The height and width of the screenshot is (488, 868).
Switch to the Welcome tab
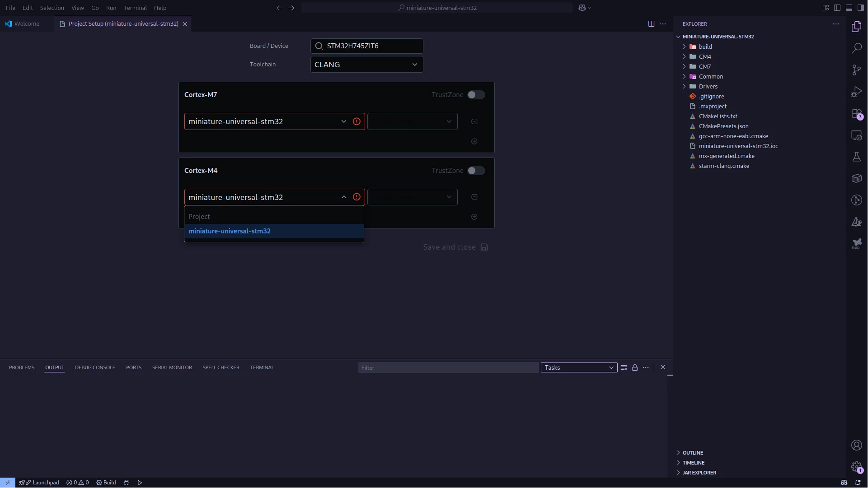click(27, 24)
